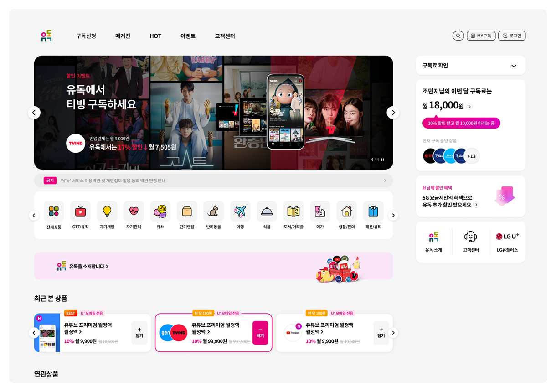Open the 유독을 소개합니다 link

pyautogui.click(x=89, y=266)
